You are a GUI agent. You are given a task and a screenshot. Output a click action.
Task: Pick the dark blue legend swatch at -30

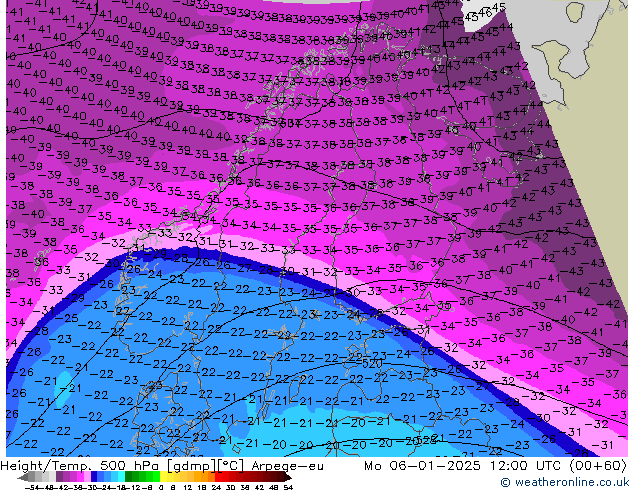coord(94,476)
